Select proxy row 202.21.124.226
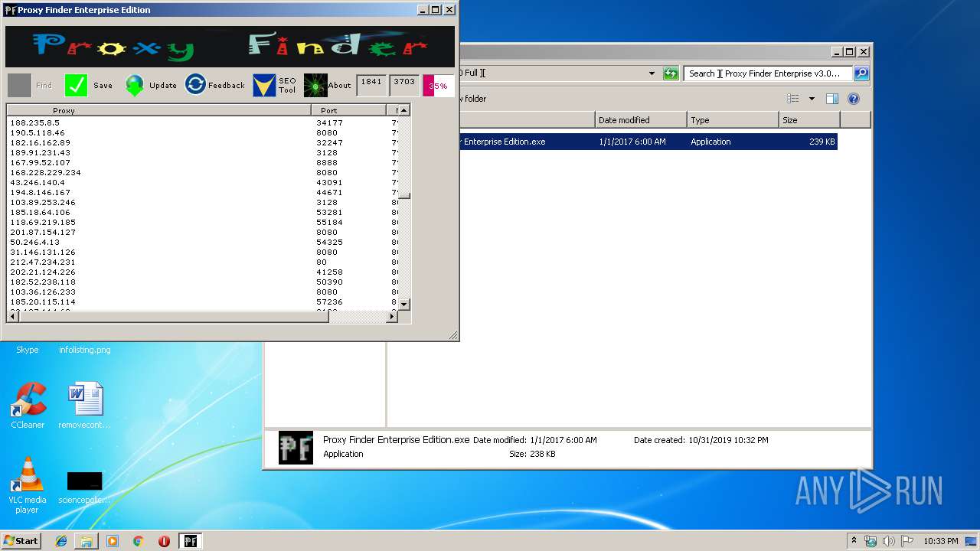This screenshot has width=980, height=551. (202, 272)
